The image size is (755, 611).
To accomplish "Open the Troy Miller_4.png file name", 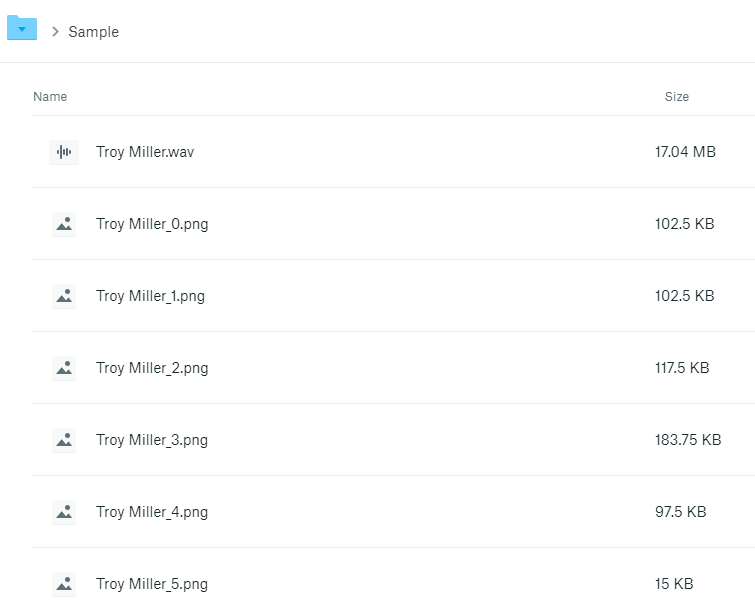I will pos(152,512).
